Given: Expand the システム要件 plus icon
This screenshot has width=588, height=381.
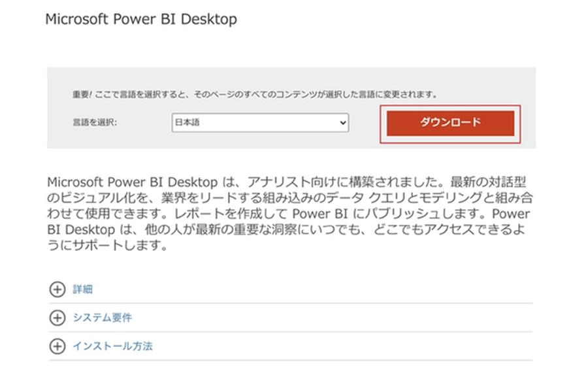Looking at the screenshot, I should coord(57,318).
